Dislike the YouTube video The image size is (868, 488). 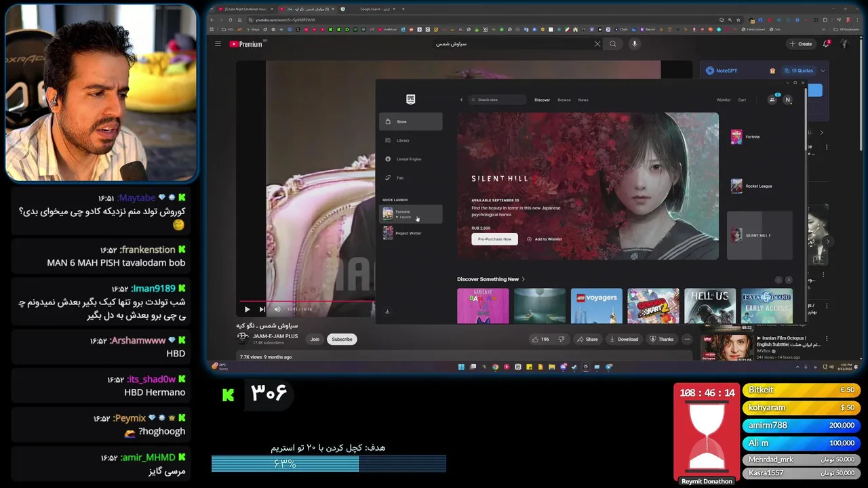(561, 339)
